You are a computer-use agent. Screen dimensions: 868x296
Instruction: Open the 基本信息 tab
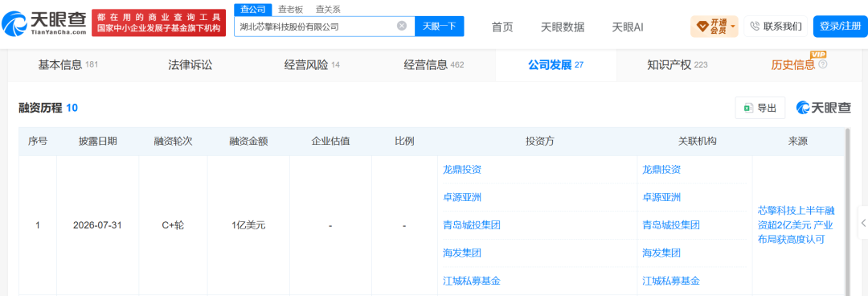[68, 65]
